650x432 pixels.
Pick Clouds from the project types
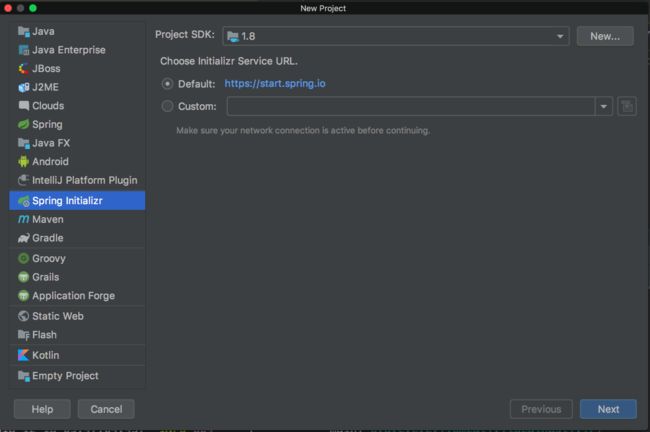77,106
